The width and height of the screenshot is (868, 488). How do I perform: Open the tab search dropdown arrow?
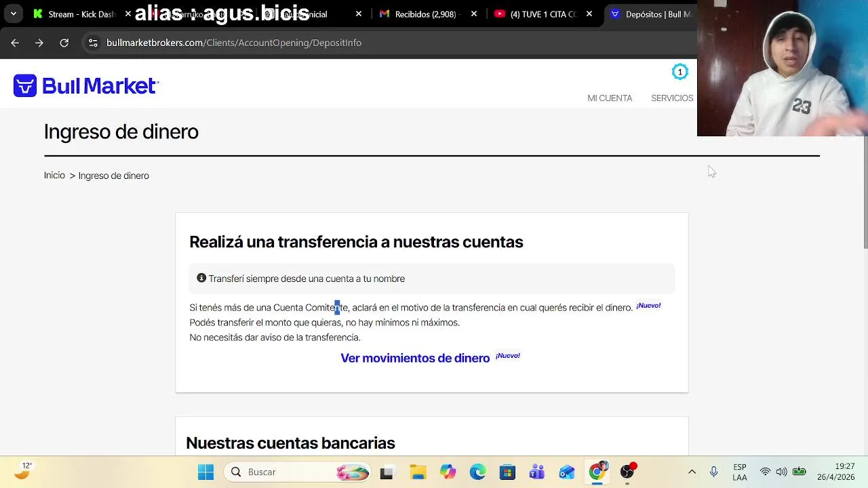tap(13, 14)
